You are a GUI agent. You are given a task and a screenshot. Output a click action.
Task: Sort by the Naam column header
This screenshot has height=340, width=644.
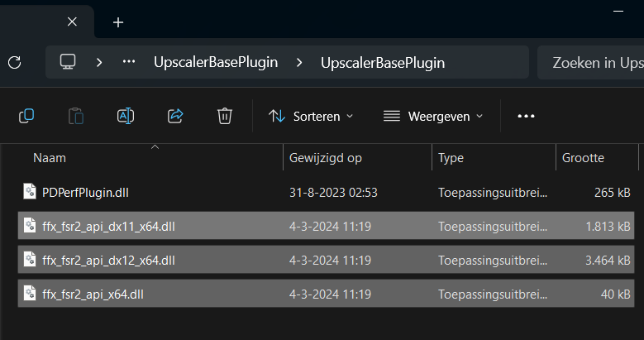pos(50,157)
